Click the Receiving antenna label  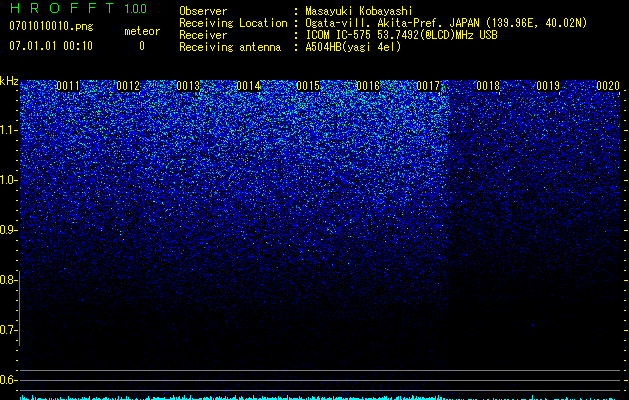click(x=230, y=47)
